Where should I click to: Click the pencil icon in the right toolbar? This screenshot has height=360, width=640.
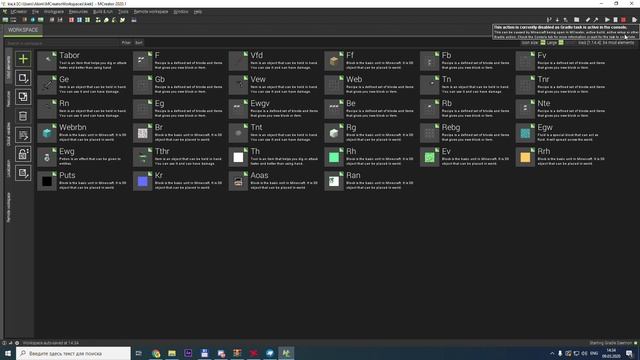tap(587, 20)
